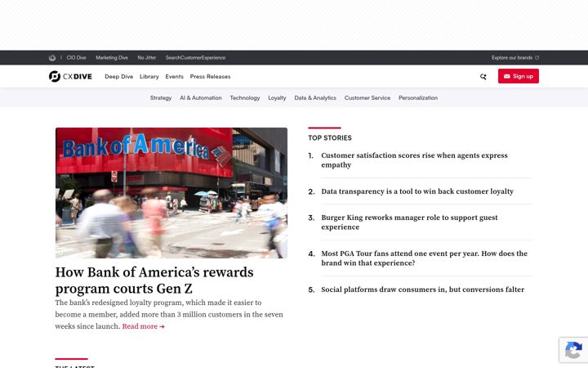The image size is (588, 368).
Task: Click the reCAPTCHA badge icon
Action: (573, 350)
